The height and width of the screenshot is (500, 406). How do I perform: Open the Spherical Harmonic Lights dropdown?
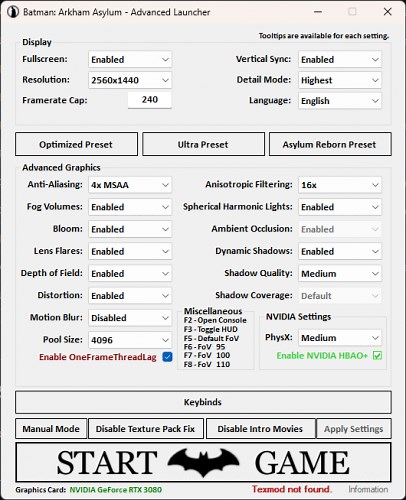(x=340, y=207)
